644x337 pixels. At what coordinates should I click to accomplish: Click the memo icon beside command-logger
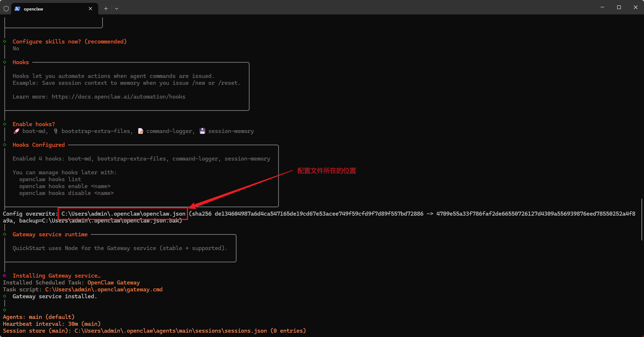141,131
